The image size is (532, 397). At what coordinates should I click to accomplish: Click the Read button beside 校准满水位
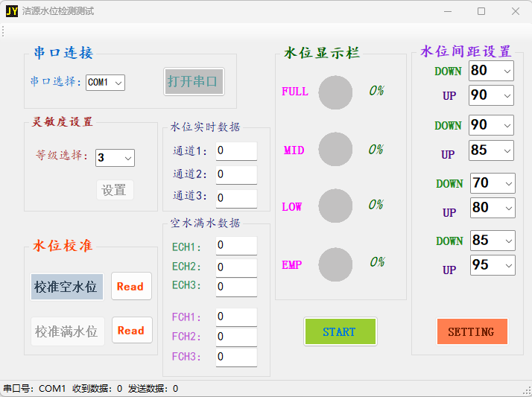pos(132,331)
